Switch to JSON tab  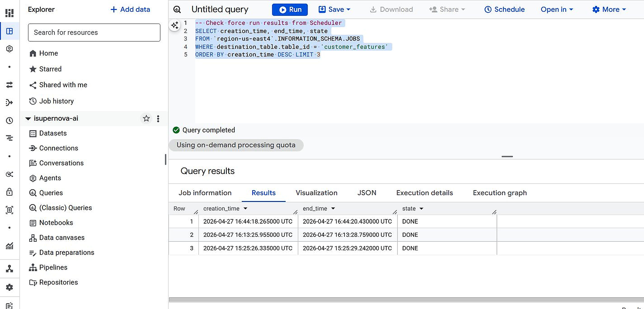click(367, 193)
